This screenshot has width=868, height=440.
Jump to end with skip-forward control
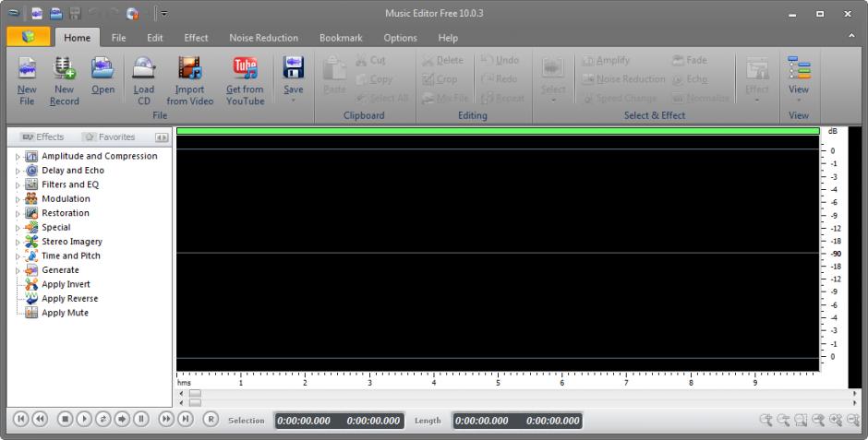pyautogui.click(x=186, y=419)
